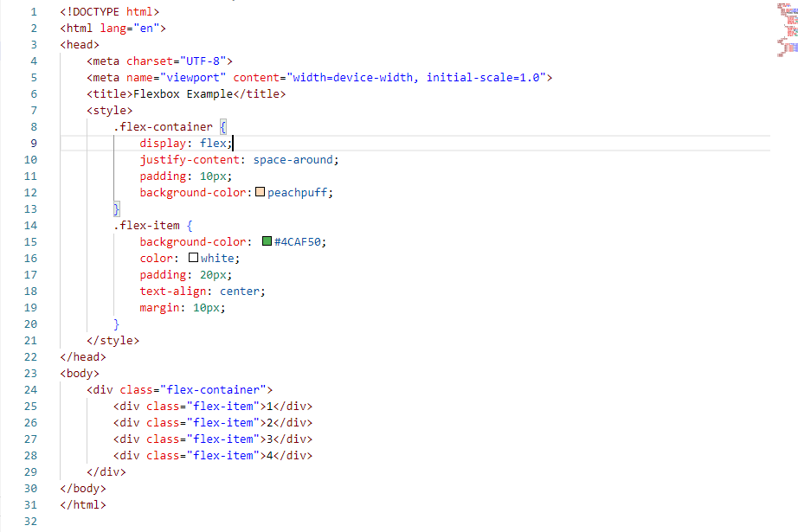The image size is (798, 532).
Task: Click the div with flex-item content 3
Action: [213, 439]
